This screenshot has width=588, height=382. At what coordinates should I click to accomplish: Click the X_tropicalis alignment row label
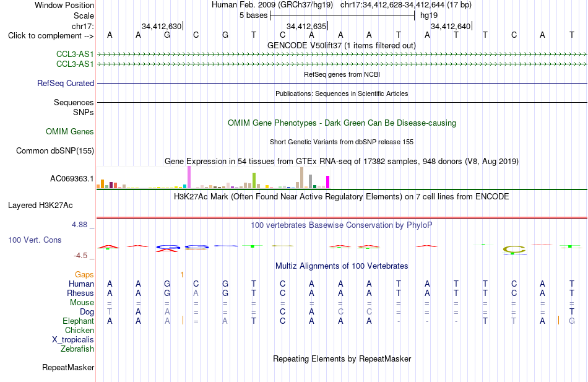[x=73, y=340]
